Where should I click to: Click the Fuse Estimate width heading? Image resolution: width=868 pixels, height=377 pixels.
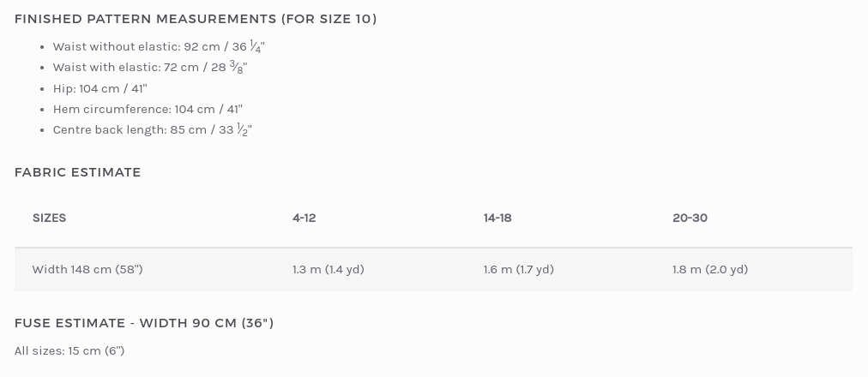tap(144, 323)
